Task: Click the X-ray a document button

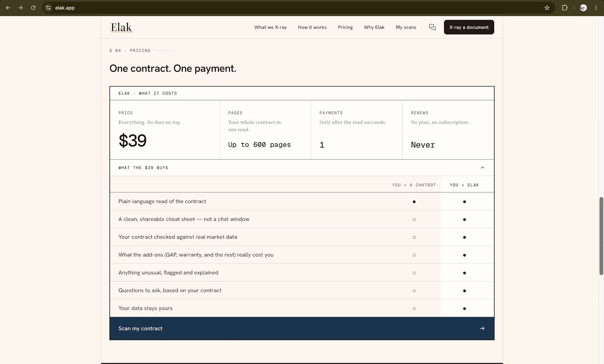Action: (x=469, y=27)
